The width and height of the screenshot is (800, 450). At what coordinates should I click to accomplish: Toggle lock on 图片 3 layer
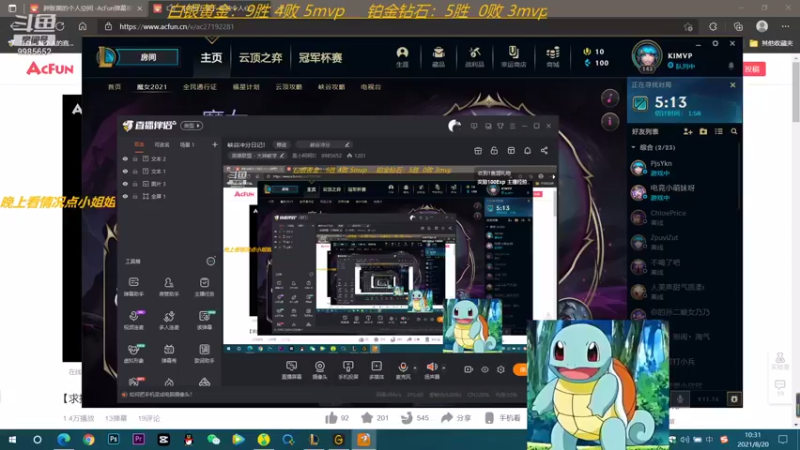pos(135,184)
